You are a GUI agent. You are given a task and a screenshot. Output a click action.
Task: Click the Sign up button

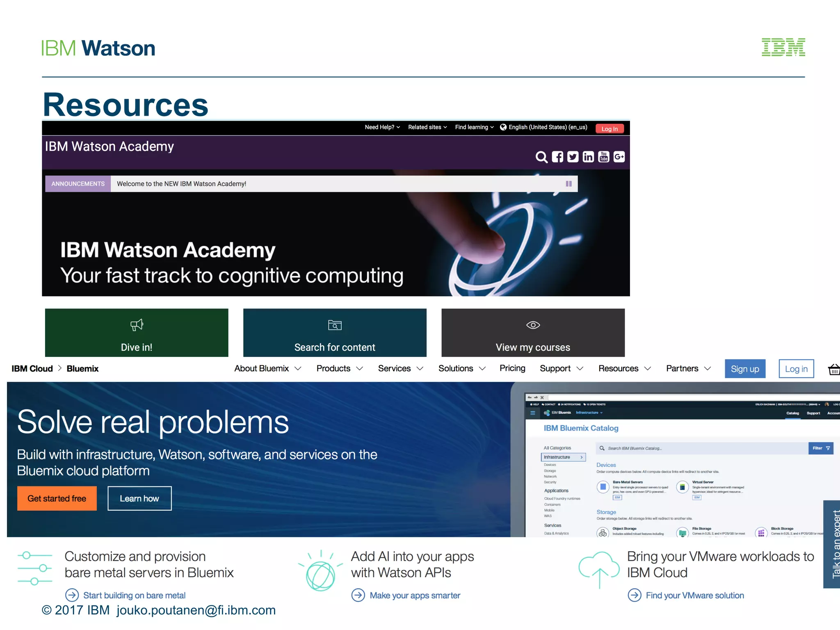point(745,369)
